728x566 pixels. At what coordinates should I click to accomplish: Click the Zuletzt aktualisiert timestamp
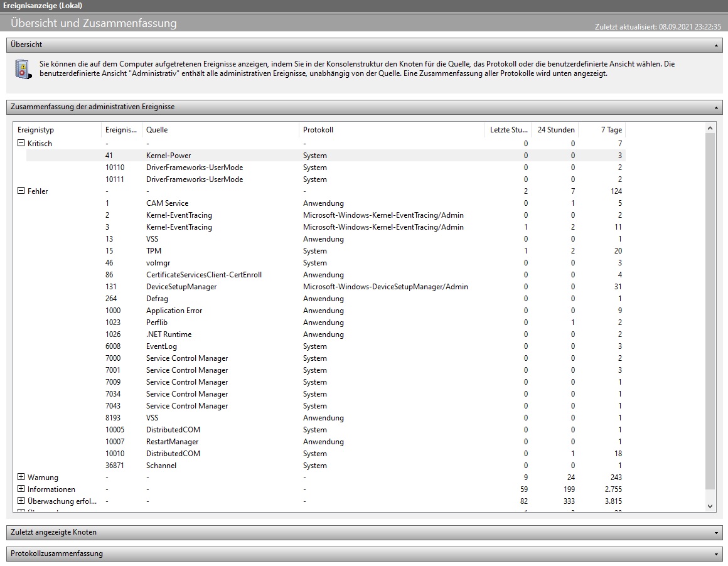[658, 27]
